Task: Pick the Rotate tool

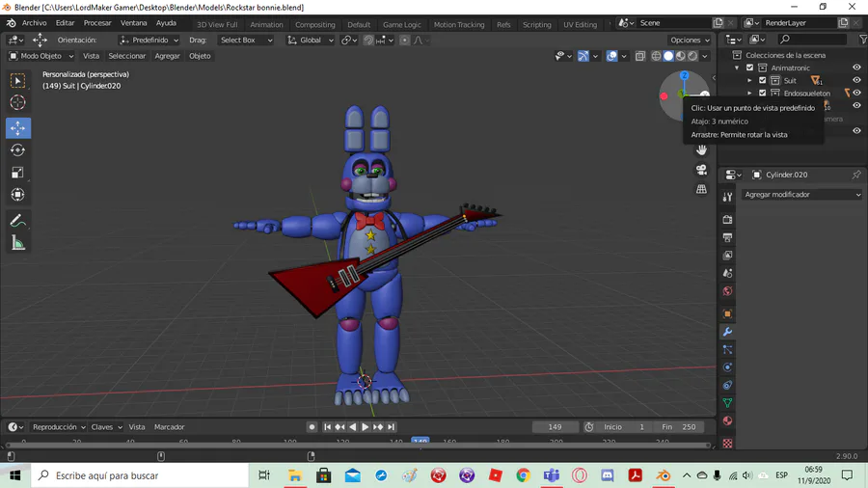Action: (x=17, y=149)
